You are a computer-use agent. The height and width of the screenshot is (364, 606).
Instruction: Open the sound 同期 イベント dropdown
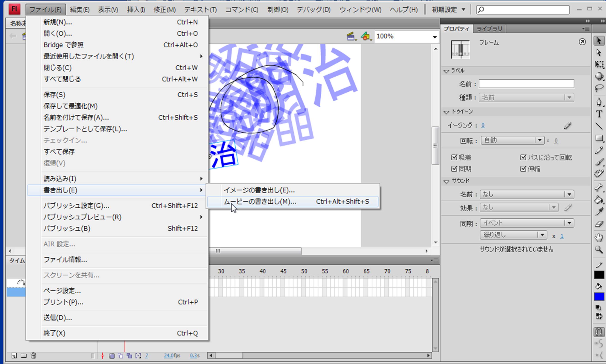pos(569,223)
